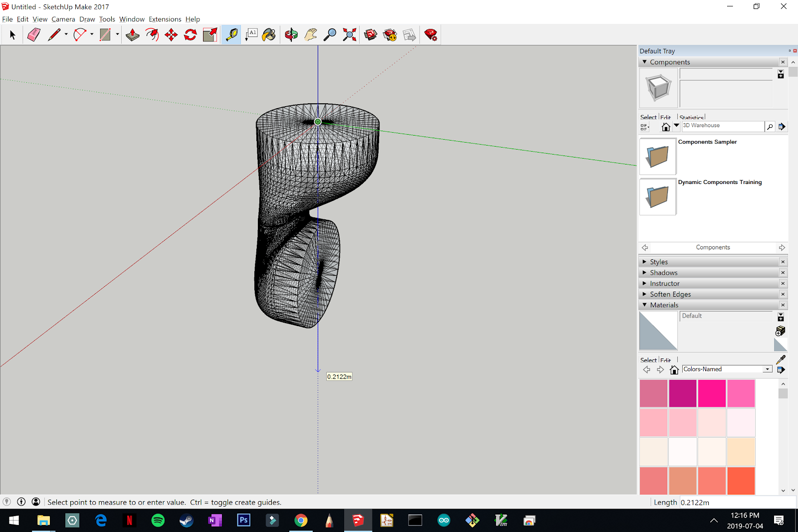Open the Line tool dropdown arrow

click(x=66, y=35)
